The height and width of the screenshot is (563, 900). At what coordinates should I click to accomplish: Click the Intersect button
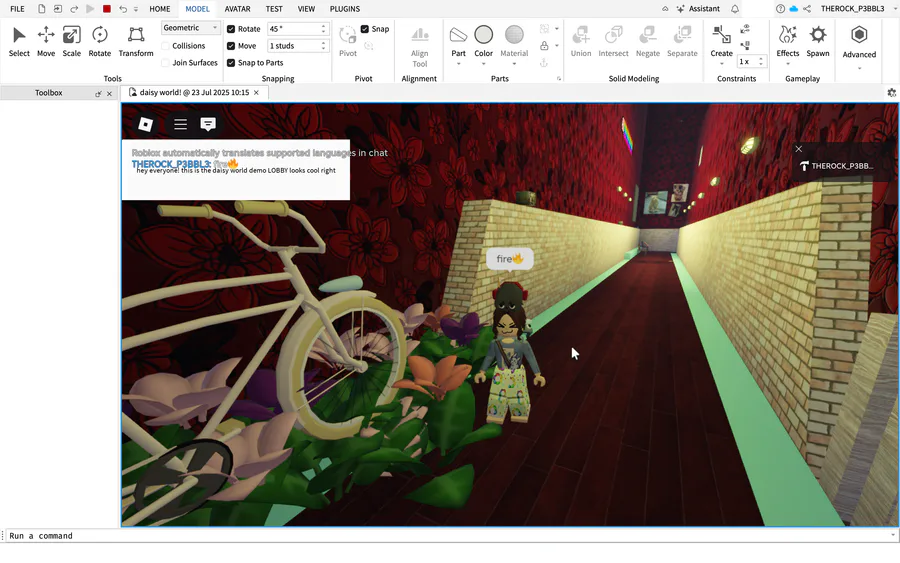pyautogui.click(x=613, y=41)
